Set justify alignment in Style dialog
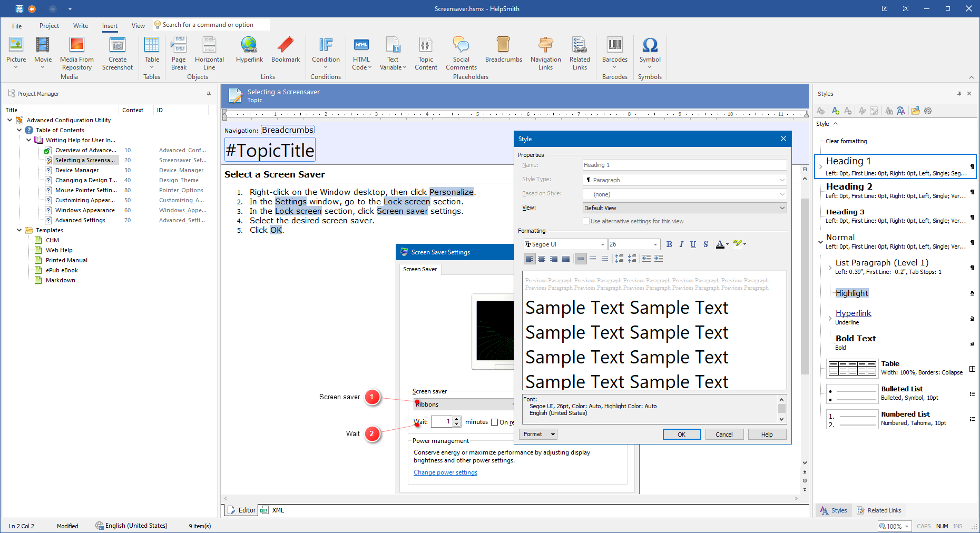 [x=566, y=259]
